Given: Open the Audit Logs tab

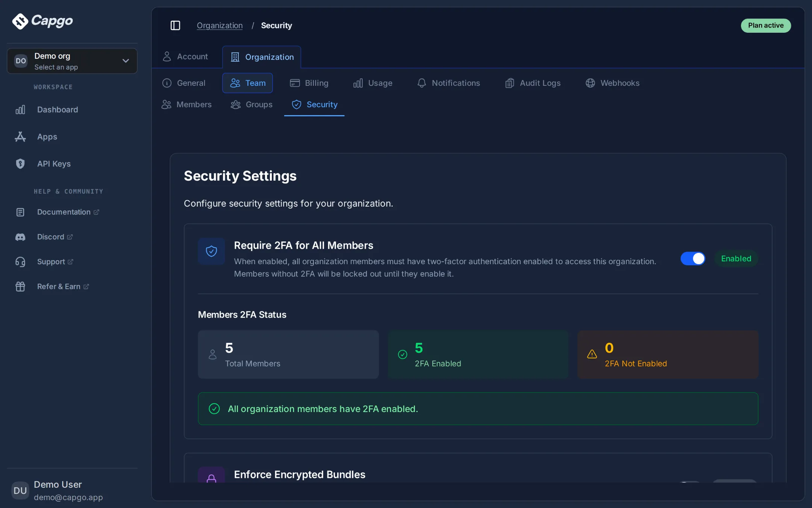Looking at the screenshot, I should coord(533,83).
